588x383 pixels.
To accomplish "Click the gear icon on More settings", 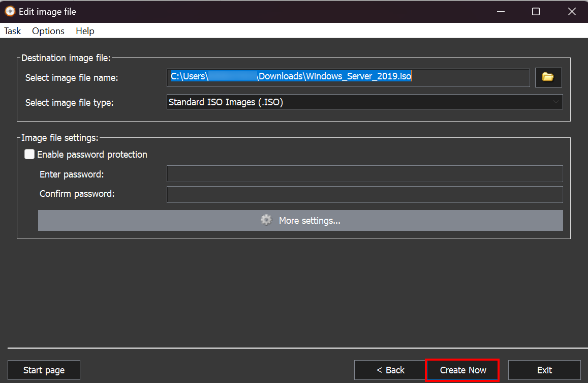I will (266, 220).
